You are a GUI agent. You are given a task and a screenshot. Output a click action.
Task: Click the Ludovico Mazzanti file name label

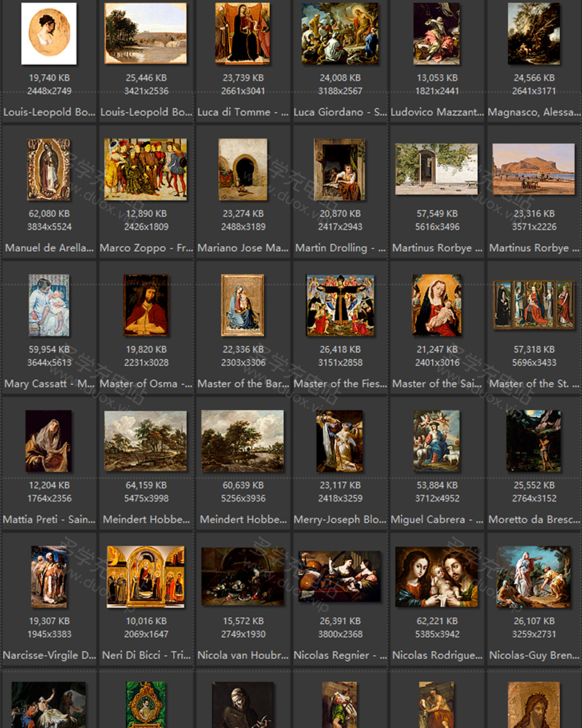click(x=436, y=113)
